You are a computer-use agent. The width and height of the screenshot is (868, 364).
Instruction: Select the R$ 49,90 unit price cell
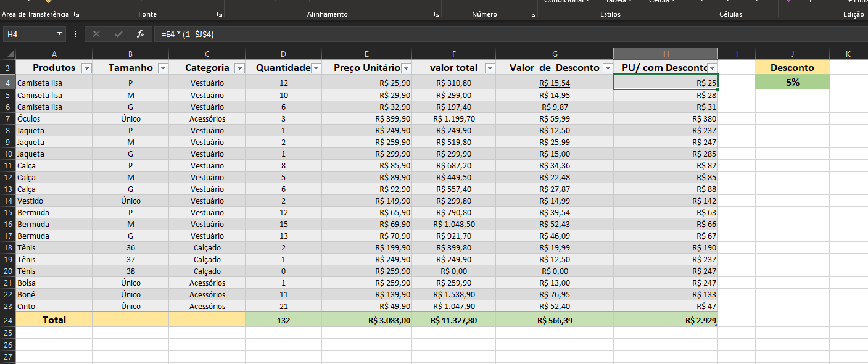coord(367,306)
